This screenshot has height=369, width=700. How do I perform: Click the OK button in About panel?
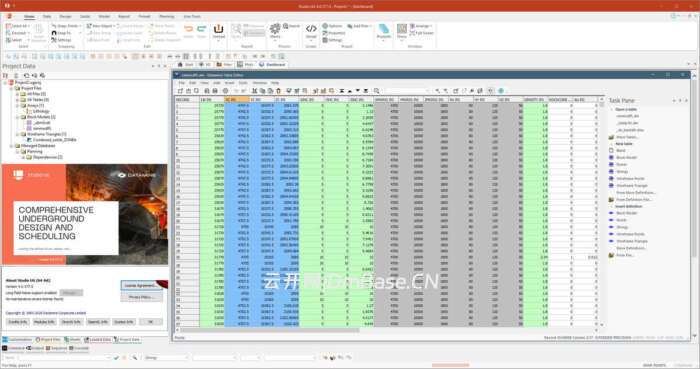tap(150, 322)
